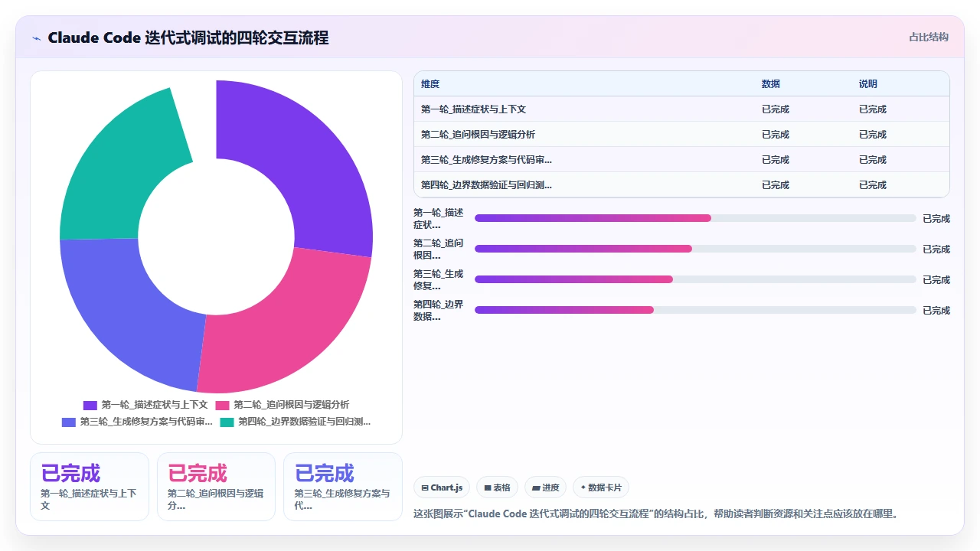Click 数据 column 已完成 in the 第三轮 table row

[x=776, y=160]
